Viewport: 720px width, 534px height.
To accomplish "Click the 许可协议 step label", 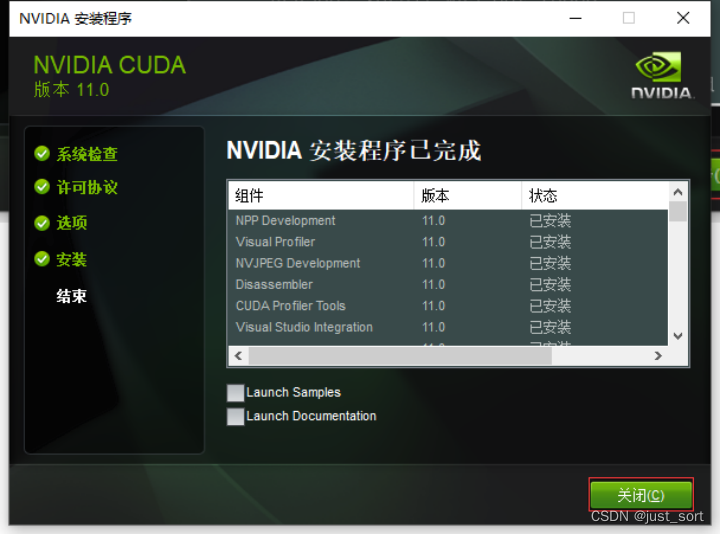I will coord(87,188).
